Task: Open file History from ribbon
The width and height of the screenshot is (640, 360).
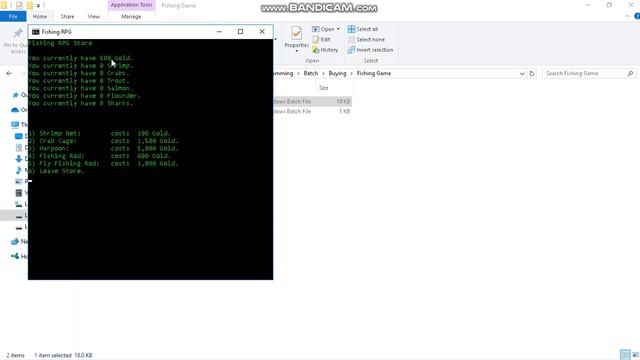Action: tap(325, 50)
